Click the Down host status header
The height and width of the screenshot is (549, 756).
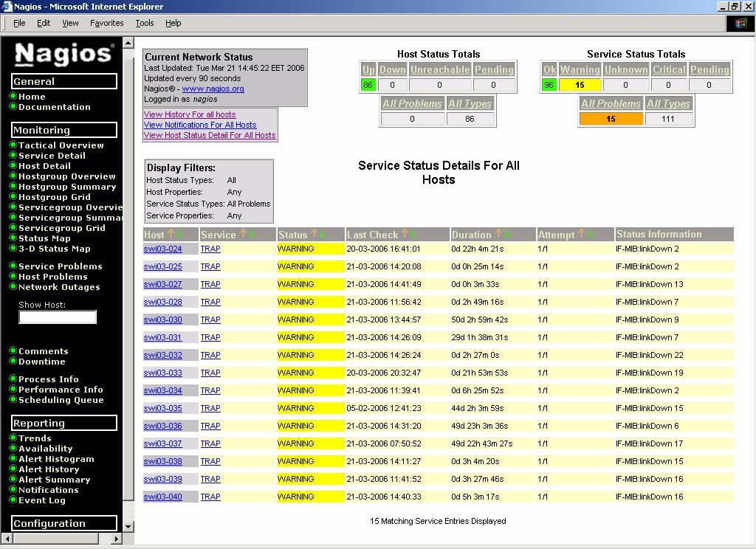point(393,69)
